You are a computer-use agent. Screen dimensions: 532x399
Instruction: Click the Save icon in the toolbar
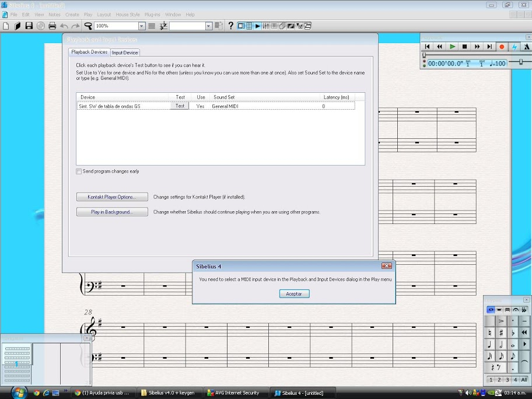29,26
